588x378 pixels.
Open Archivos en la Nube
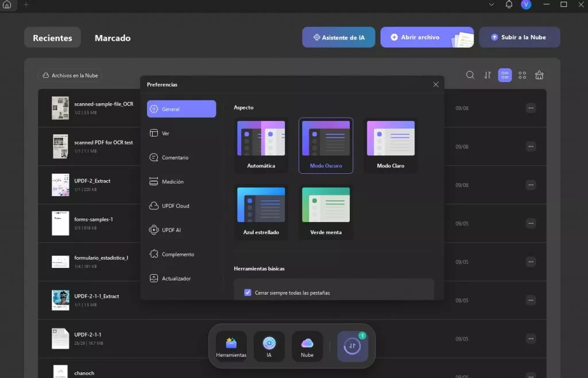tap(70, 75)
